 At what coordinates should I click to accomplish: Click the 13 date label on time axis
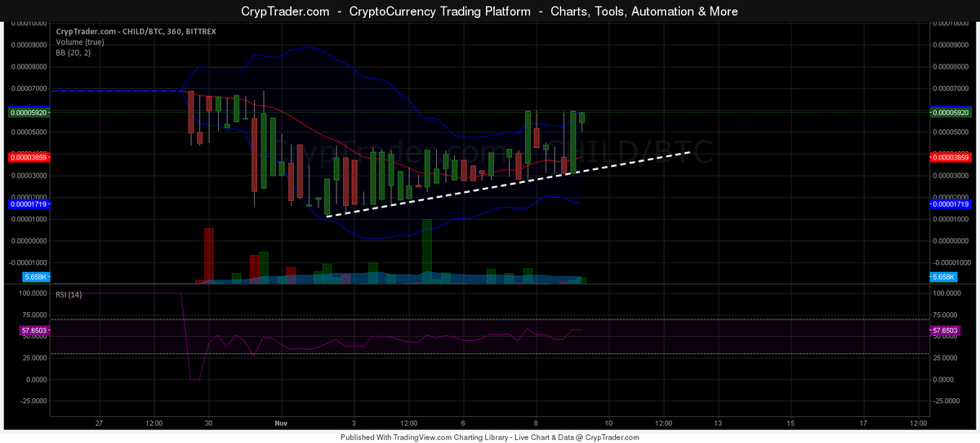point(718,423)
